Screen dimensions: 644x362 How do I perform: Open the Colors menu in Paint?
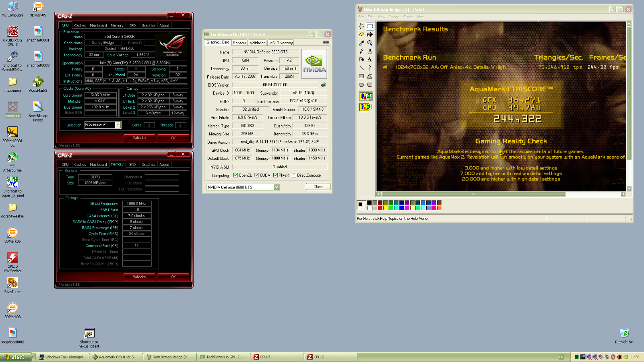[x=408, y=17]
